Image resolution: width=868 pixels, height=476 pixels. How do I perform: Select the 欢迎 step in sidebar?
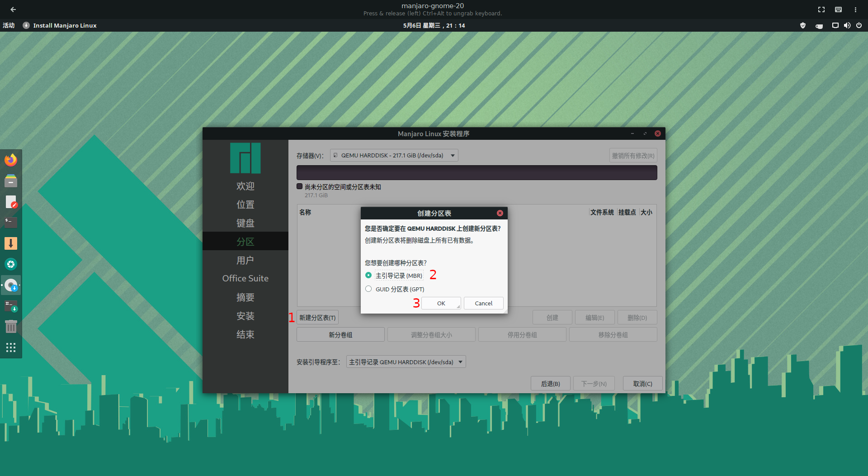pyautogui.click(x=245, y=186)
